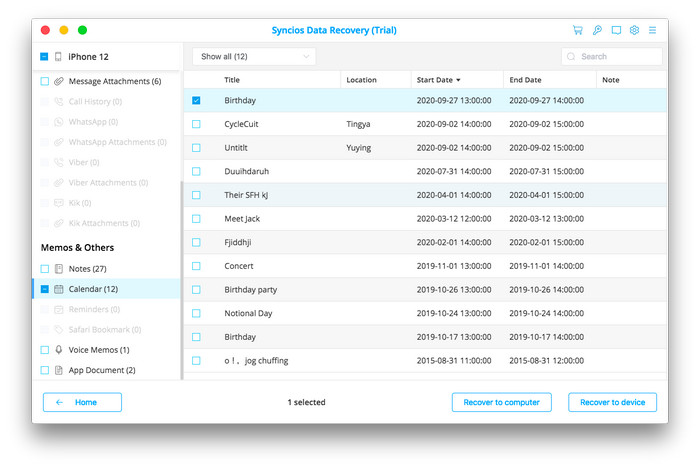Click the Title column header
The width and height of the screenshot is (700, 469).
[232, 80]
